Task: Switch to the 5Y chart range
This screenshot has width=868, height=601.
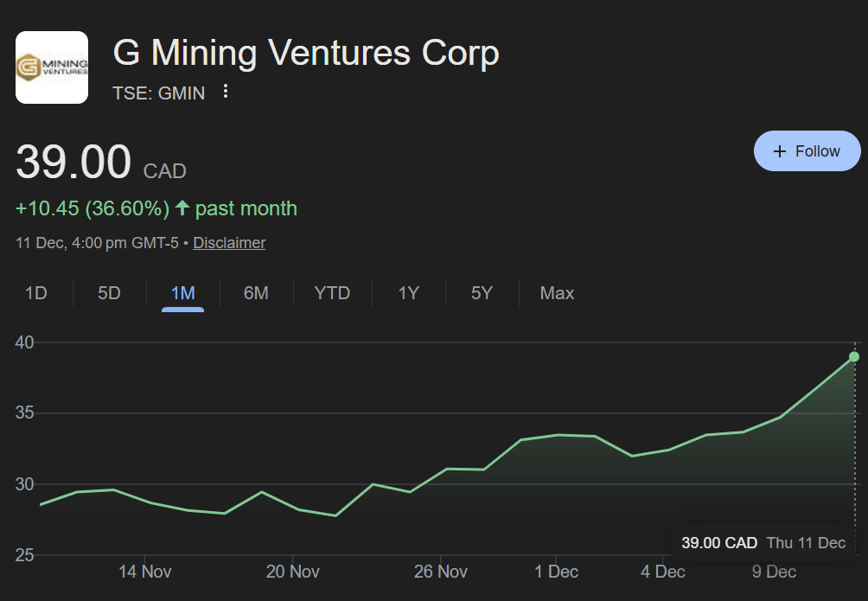Action: (x=482, y=293)
